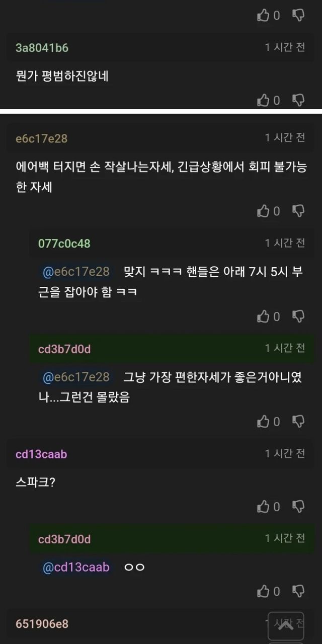Downvote 077c0c48's steering wheel reply

point(298,316)
